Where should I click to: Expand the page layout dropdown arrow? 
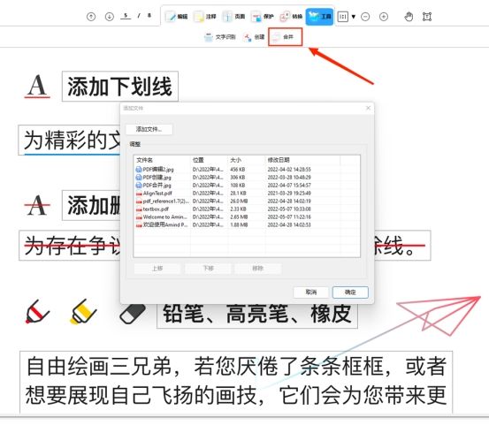point(354,17)
